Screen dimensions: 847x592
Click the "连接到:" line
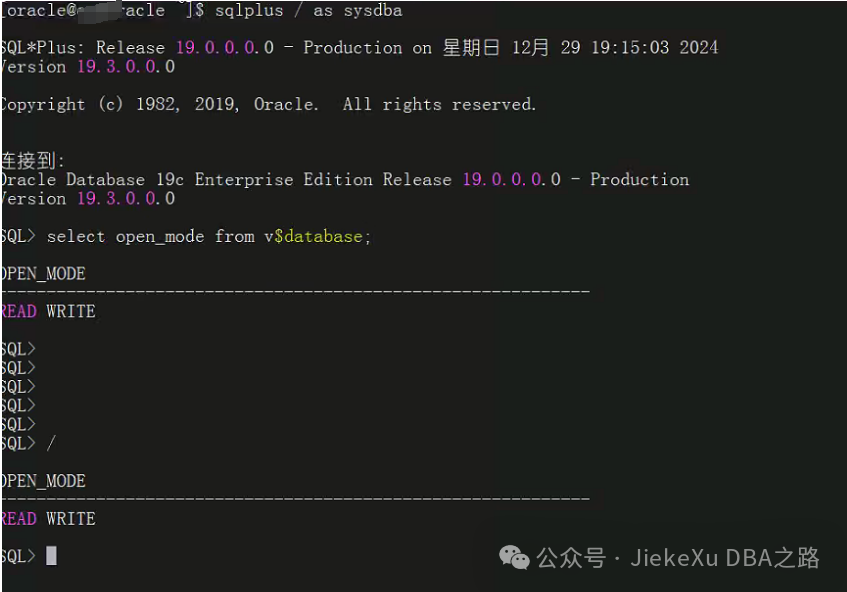(x=32, y=160)
